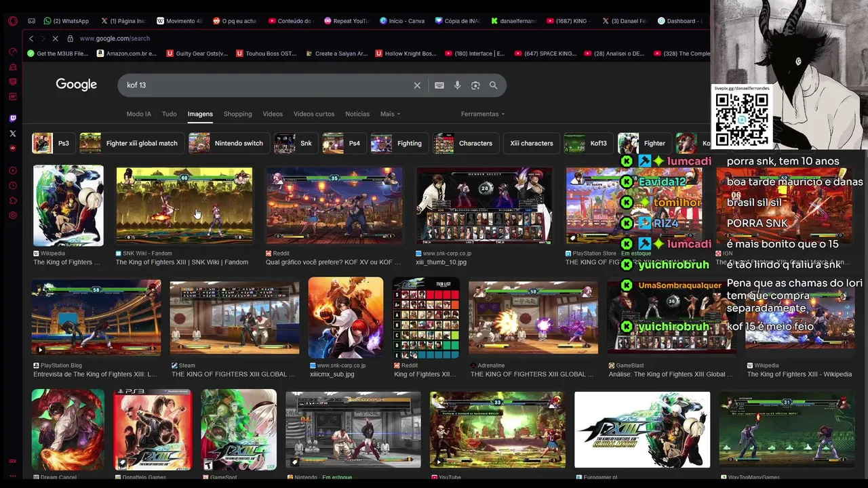This screenshot has height=488, width=868.
Task: Start voice search with the microphone icon
Action: (458, 85)
